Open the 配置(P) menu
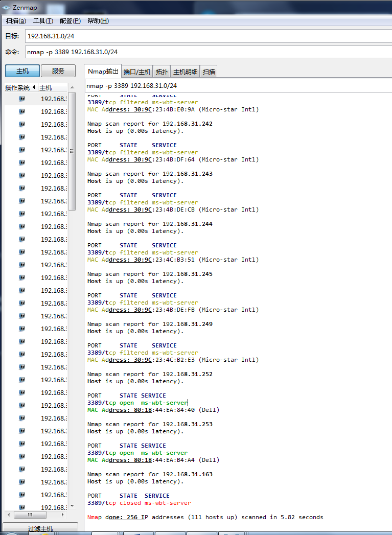The image size is (392, 535). 71,21
